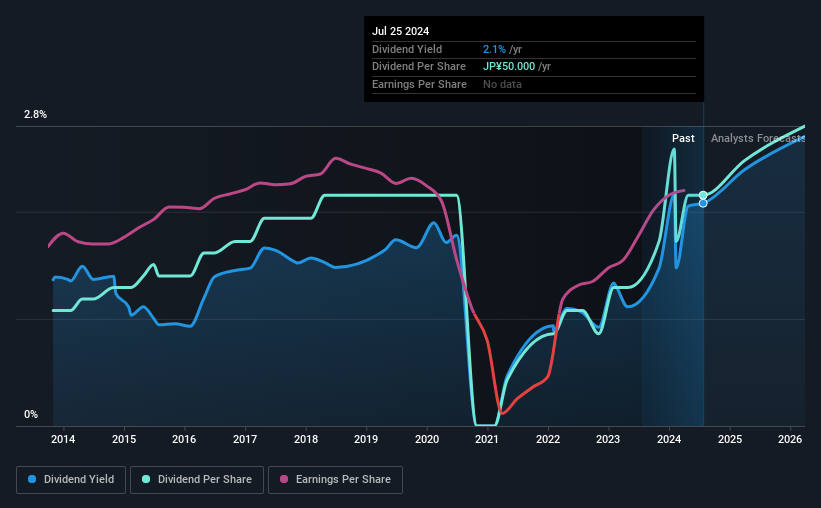Click the JP¥50.000 dividend per share value

click(x=509, y=67)
